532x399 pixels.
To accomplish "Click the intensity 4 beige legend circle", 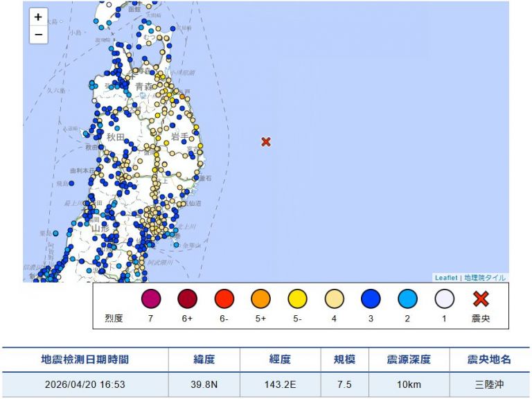I will pos(335,299).
